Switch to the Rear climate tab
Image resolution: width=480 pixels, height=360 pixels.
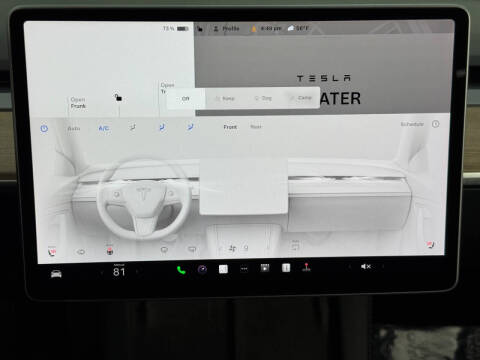click(256, 127)
